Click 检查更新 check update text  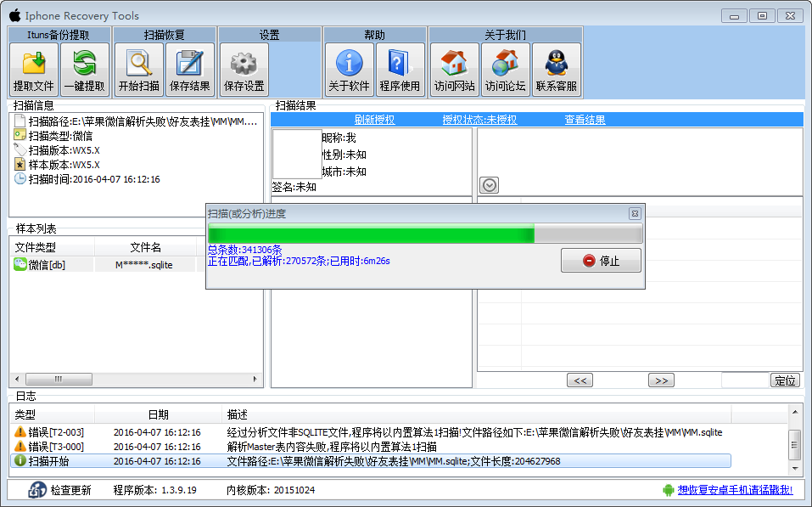click(71, 490)
